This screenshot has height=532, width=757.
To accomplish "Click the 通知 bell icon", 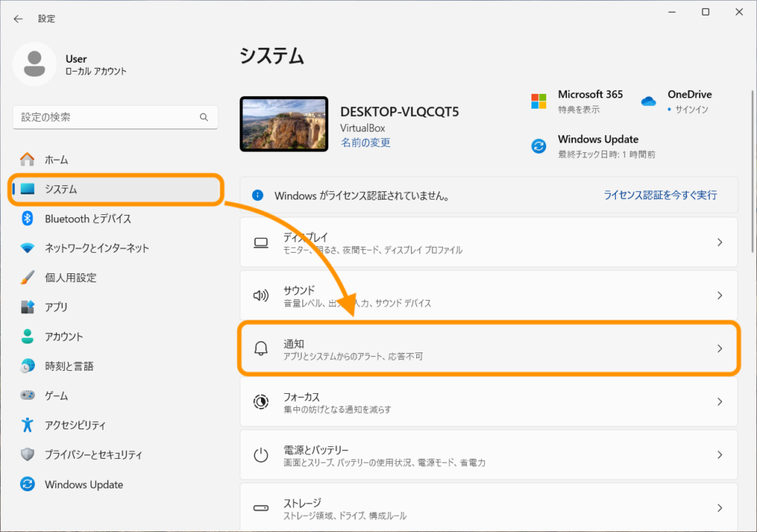I will (x=261, y=349).
